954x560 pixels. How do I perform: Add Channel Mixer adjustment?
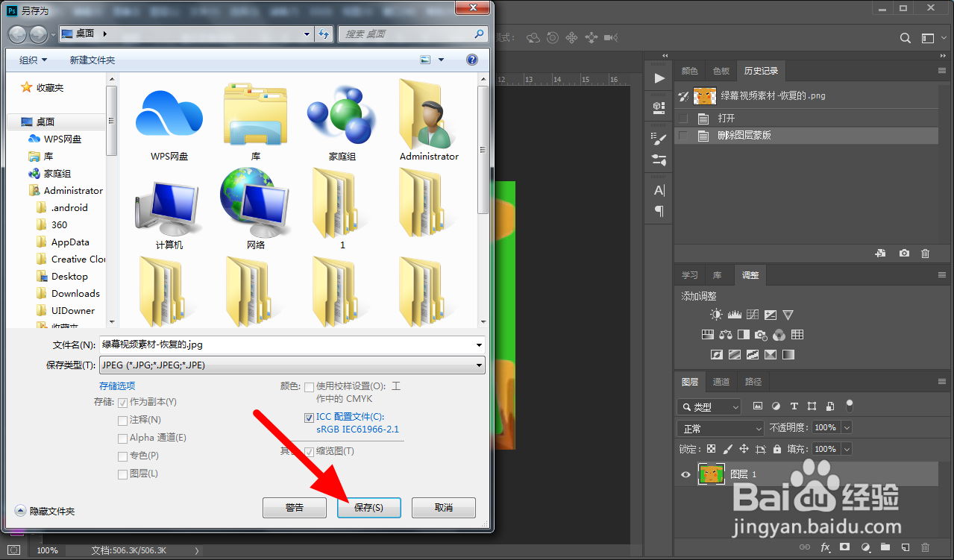tap(779, 335)
